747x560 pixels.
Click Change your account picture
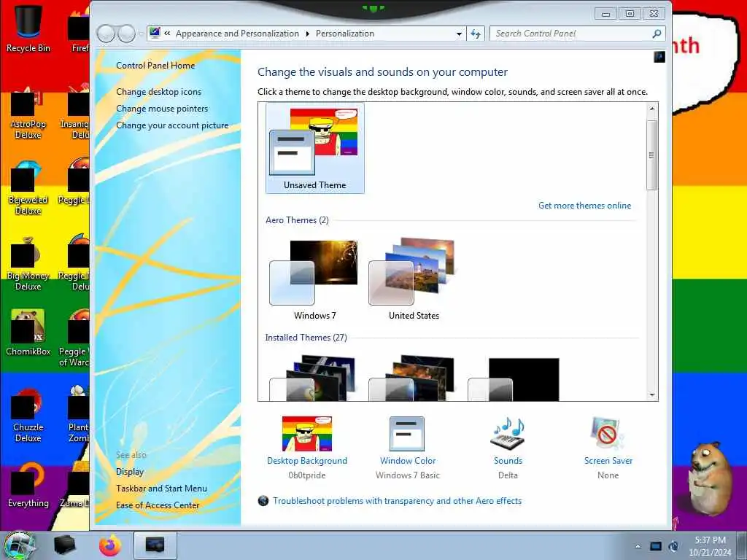(x=172, y=125)
